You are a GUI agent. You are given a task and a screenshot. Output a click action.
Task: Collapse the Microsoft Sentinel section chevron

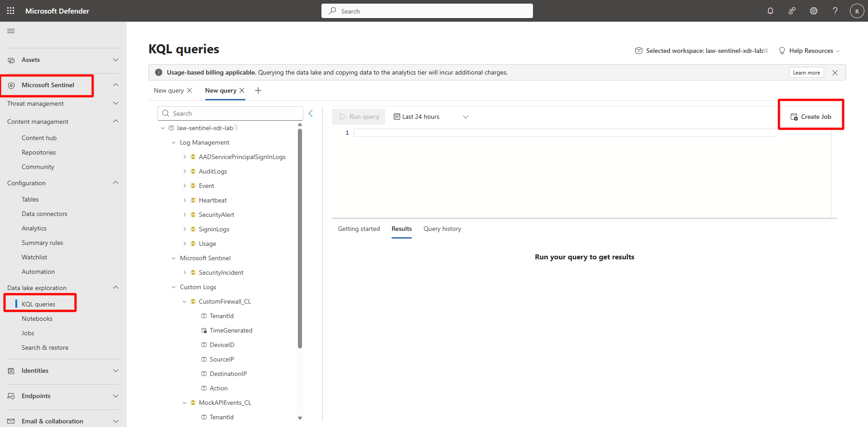tap(116, 85)
